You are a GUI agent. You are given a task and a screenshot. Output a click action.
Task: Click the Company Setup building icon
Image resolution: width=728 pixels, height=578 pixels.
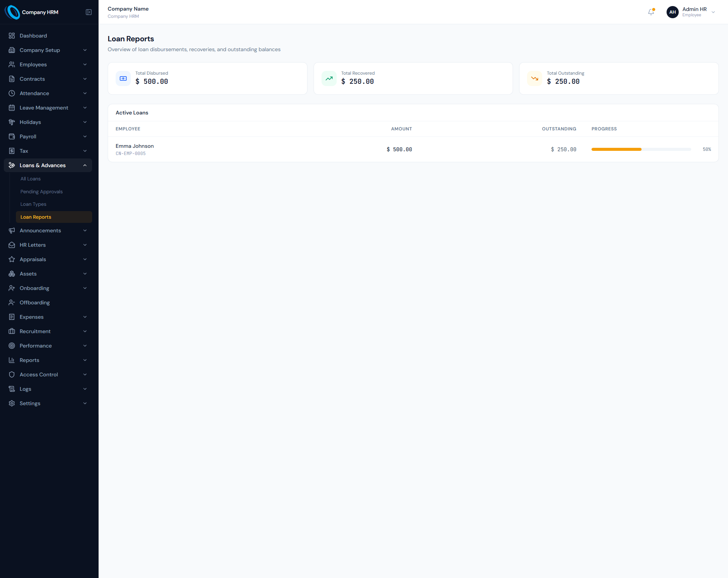pos(12,50)
